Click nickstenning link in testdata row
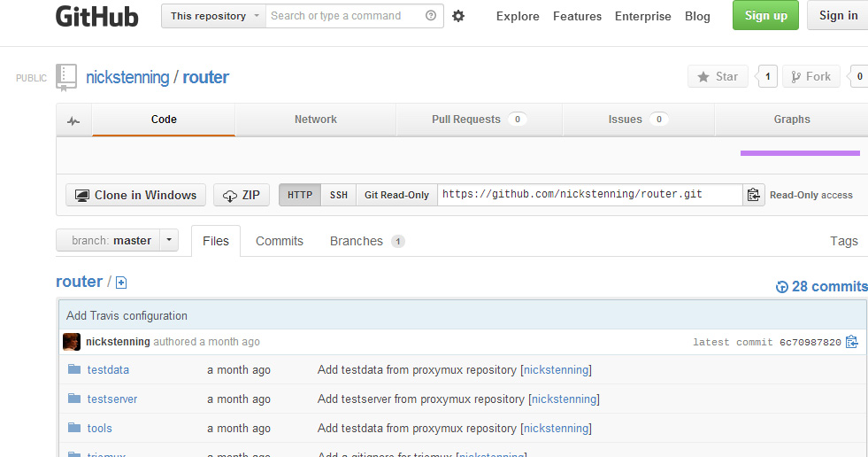 click(557, 369)
